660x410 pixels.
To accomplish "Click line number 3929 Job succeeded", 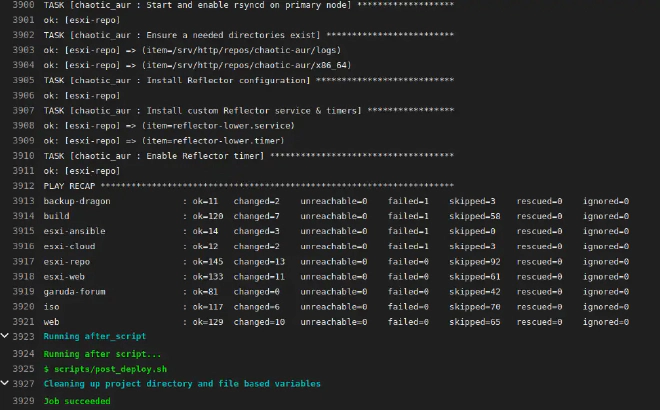I will [x=20, y=401].
